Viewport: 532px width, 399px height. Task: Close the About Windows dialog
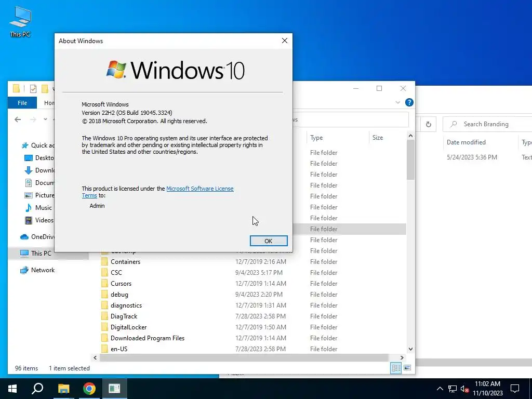285,41
